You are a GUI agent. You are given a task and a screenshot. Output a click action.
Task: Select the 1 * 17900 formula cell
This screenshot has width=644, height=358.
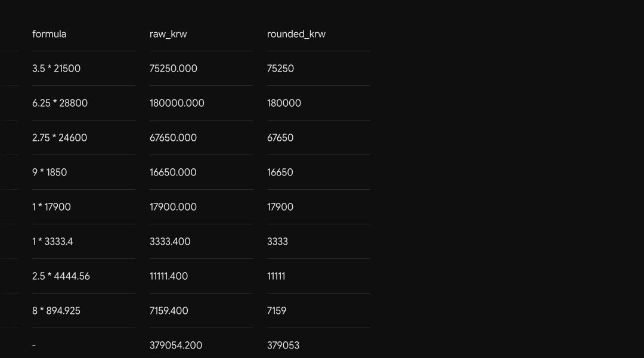tap(51, 206)
